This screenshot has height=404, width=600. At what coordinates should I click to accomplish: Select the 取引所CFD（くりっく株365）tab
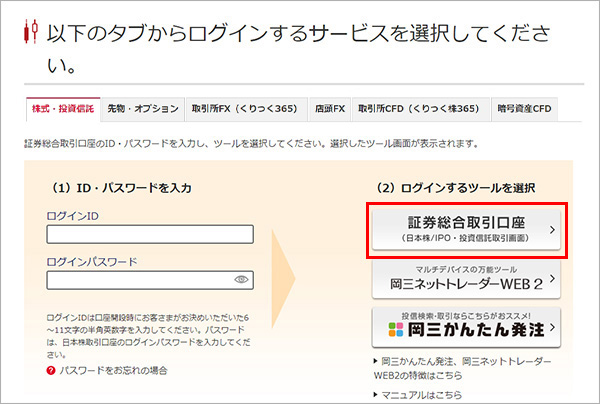click(x=421, y=109)
